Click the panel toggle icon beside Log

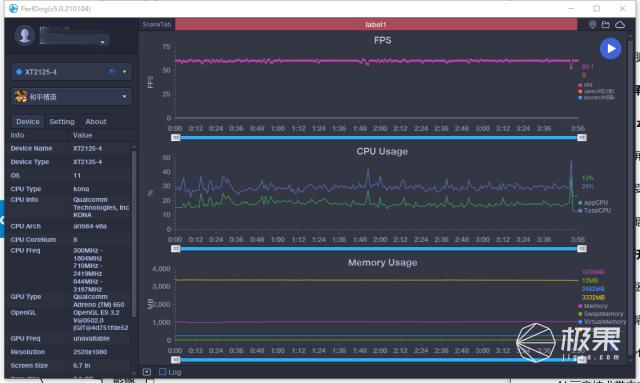coord(147,372)
